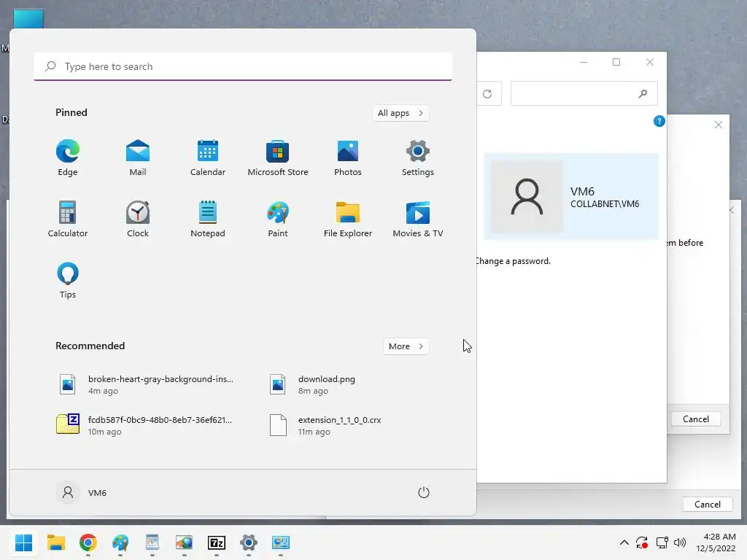
Task: Click the refresh icon in Control Panel window
Action: [487, 94]
